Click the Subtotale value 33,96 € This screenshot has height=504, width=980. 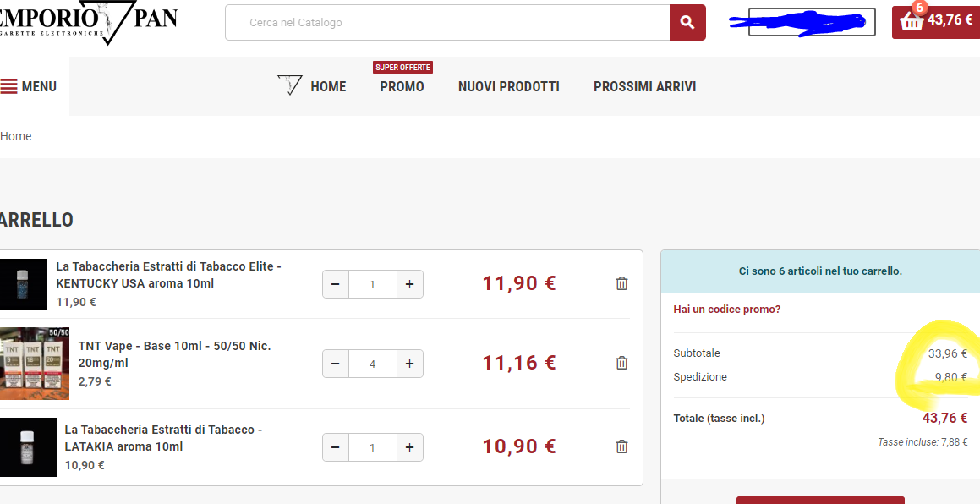948,353
